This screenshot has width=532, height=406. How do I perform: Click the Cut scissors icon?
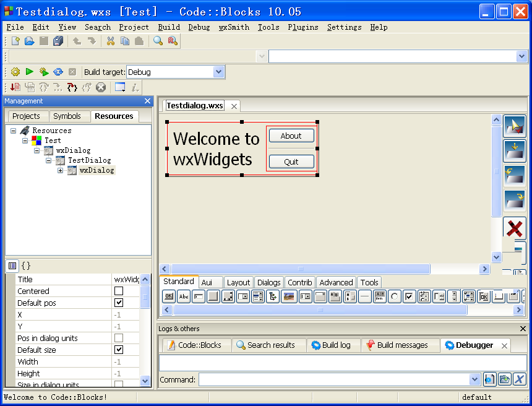[x=110, y=41]
